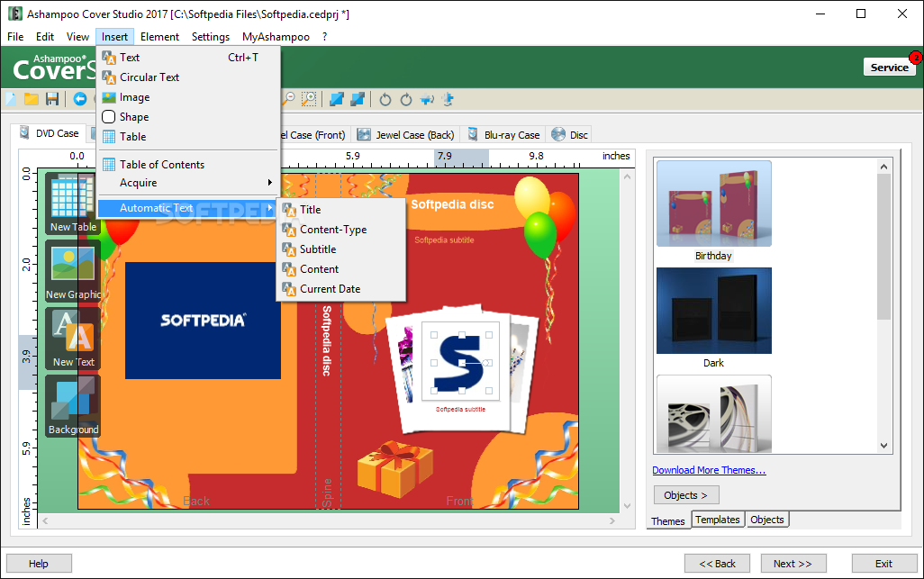
Task: Rotate element clockwise icon
Action: click(x=406, y=100)
